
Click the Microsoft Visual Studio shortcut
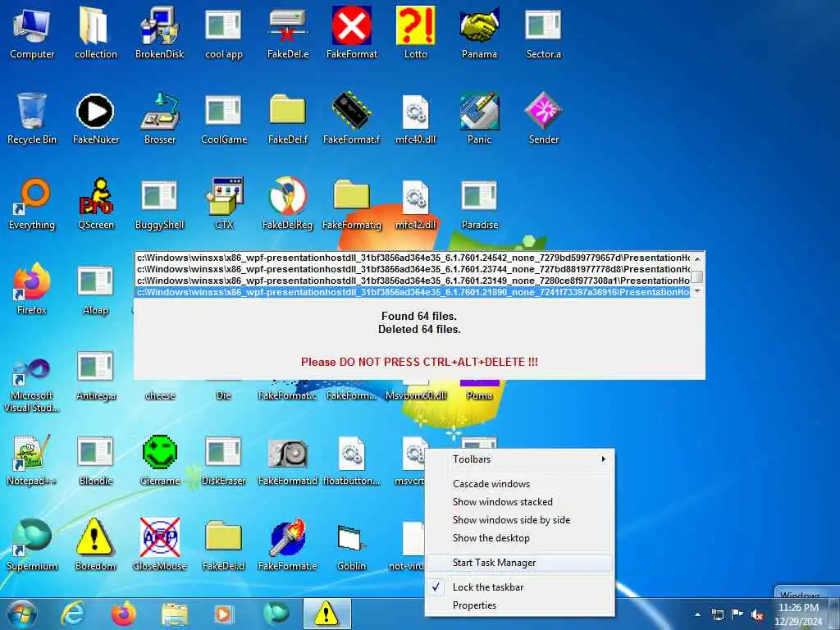tap(32, 386)
